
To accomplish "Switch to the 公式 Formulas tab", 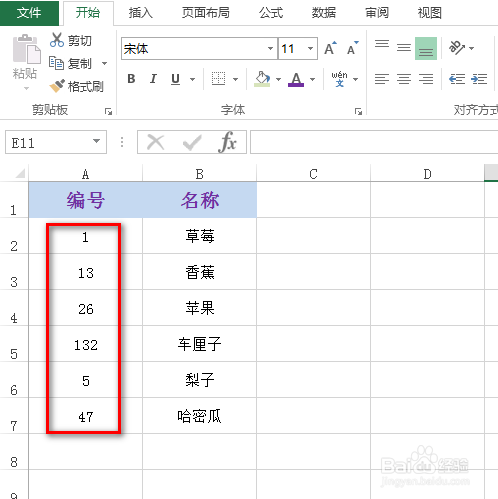I will tap(271, 13).
